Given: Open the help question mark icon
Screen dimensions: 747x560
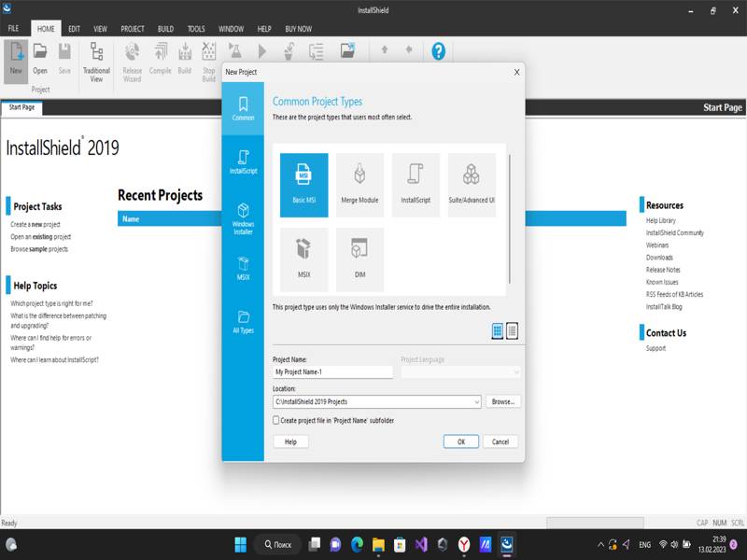Looking at the screenshot, I should click(x=438, y=51).
